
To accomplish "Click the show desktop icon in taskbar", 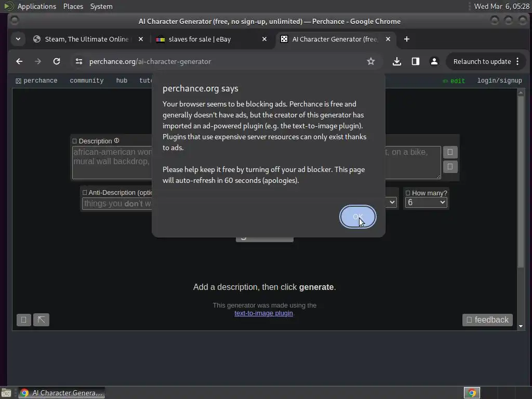I will click(x=6, y=393).
